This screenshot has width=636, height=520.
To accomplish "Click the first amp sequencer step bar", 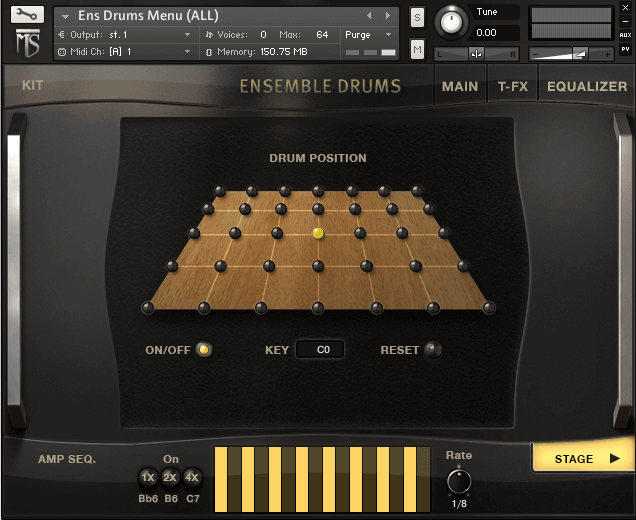I will coord(221,479).
